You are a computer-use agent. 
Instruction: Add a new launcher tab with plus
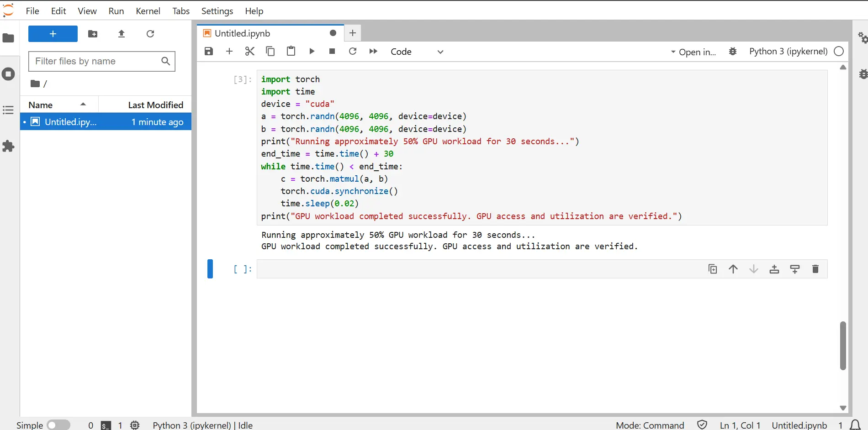[x=353, y=33]
